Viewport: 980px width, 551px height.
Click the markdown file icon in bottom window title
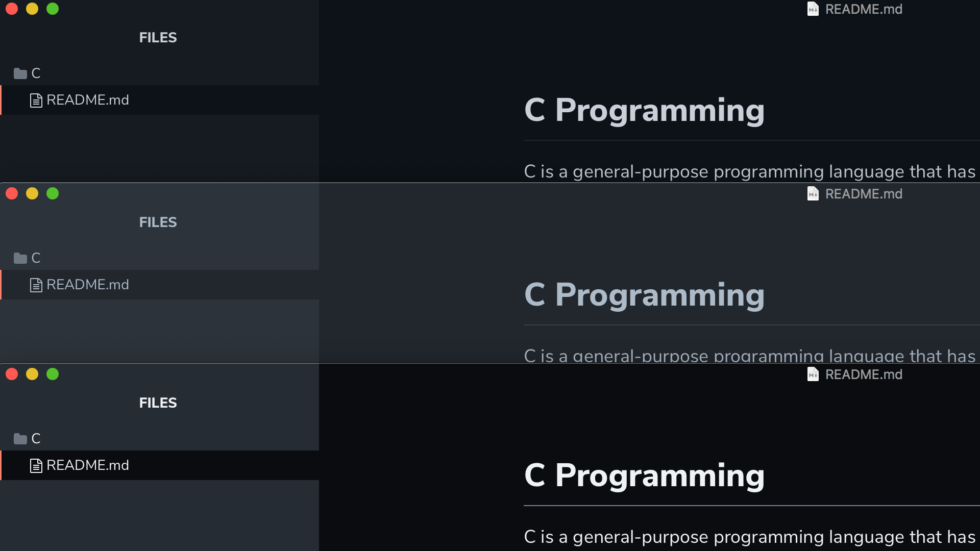813,374
